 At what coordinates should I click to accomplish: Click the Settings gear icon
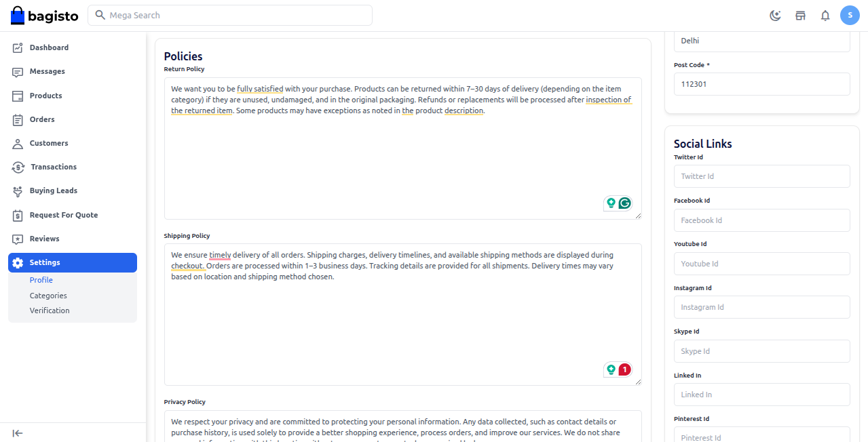tap(18, 263)
